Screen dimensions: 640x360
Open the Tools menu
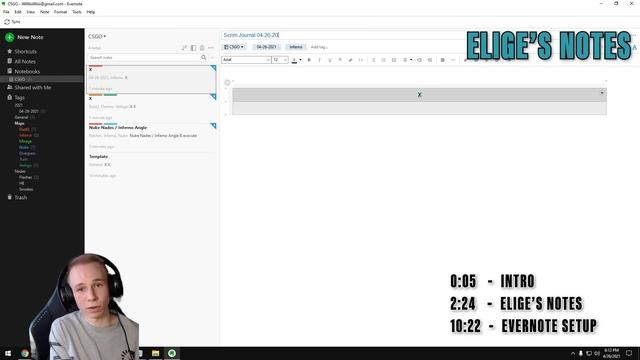77,12
